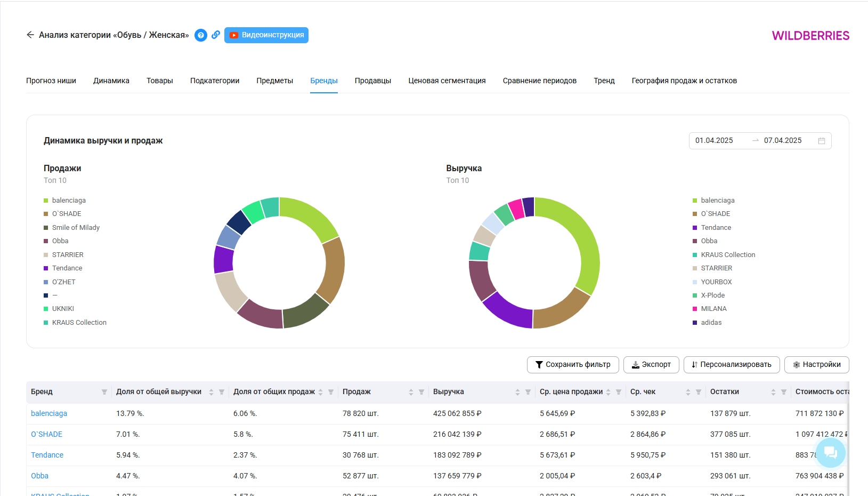
Task: Export table with Экспорт button
Action: 651,365
